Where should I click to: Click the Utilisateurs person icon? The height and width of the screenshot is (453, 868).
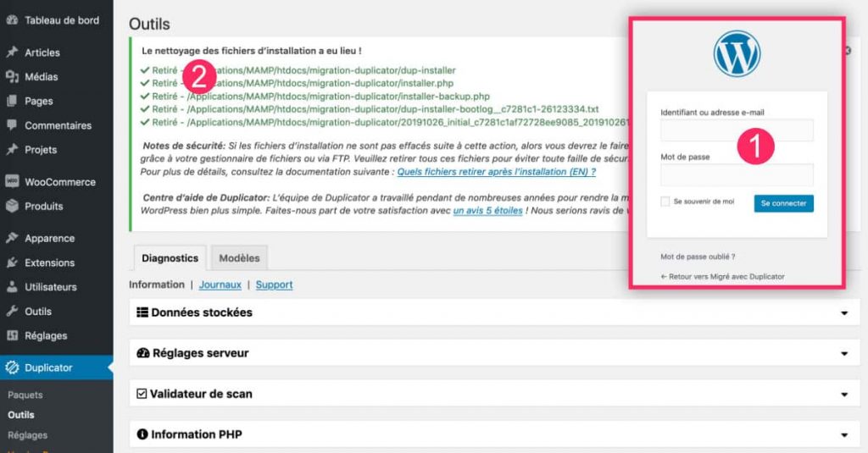pos(12,286)
